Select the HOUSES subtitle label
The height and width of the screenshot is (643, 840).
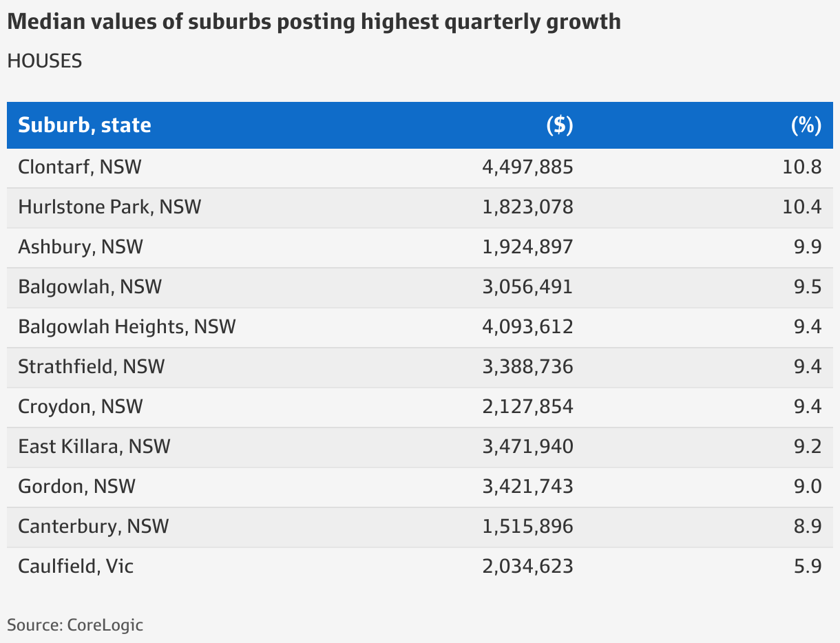44,61
